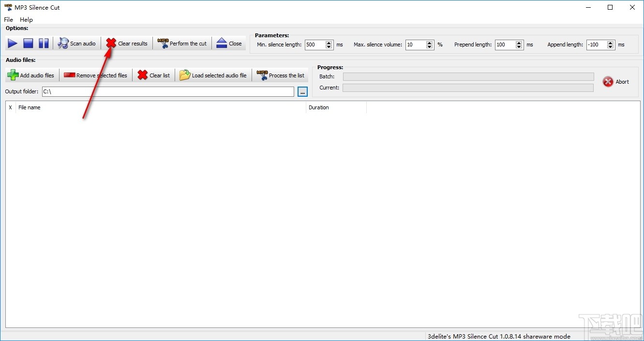Minimize the MP3 Silence Cut window
644x341 pixels.
(588, 7)
